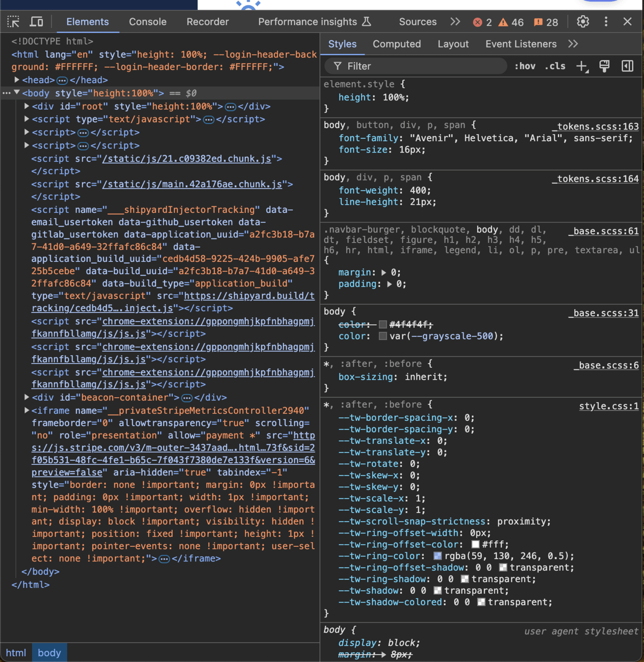Select the Event Listeners pane tab
The image size is (644, 662).
coord(521,44)
